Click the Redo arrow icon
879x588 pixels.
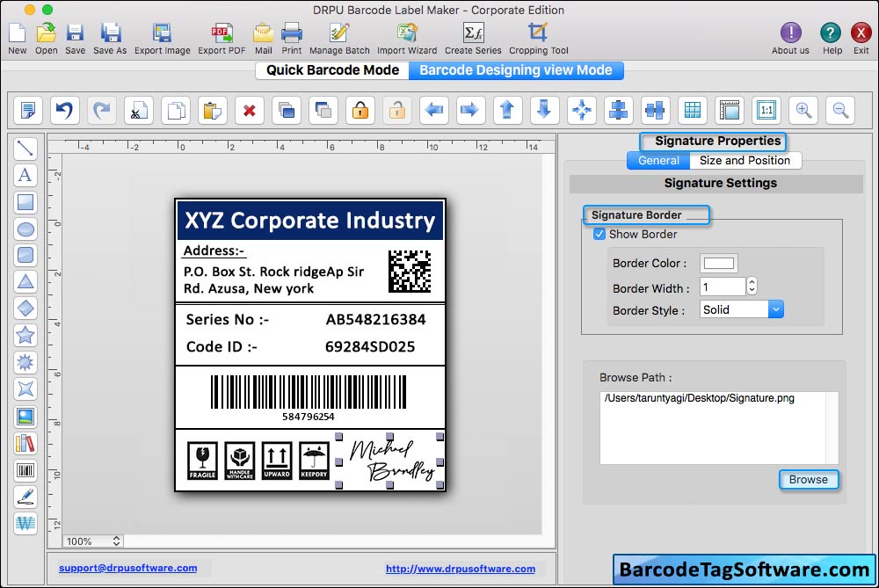coord(101,110)
